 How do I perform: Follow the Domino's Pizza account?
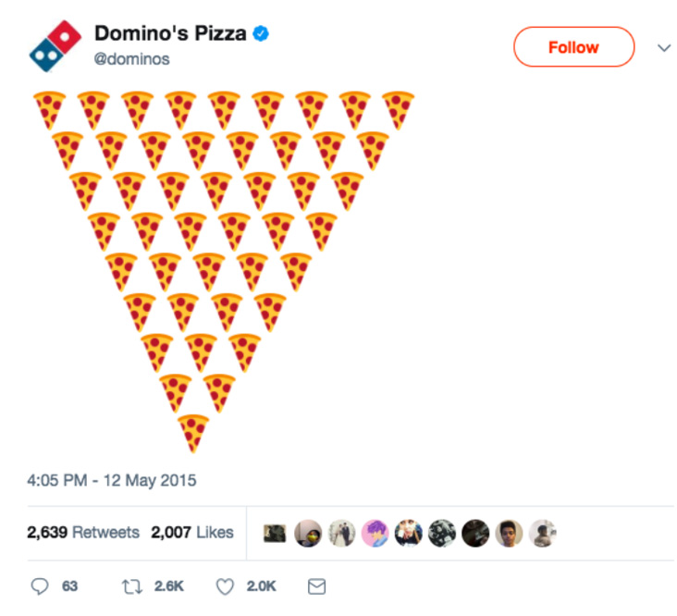pos(573,47)
